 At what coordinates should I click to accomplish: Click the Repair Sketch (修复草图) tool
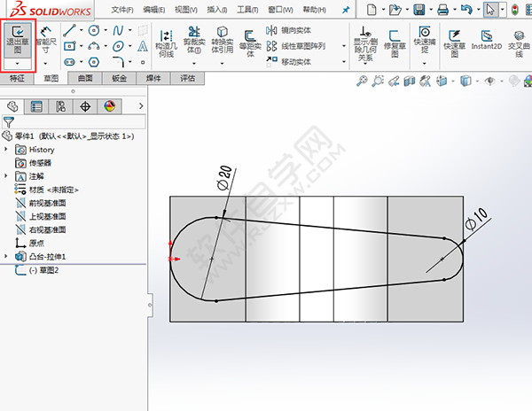pyautogui.click(x=394, y=42)
